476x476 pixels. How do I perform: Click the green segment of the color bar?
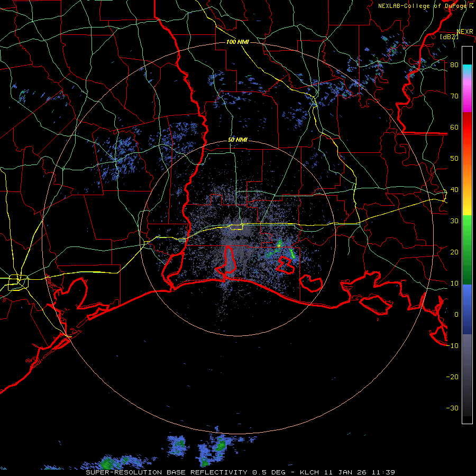click(x=467, y=250)
